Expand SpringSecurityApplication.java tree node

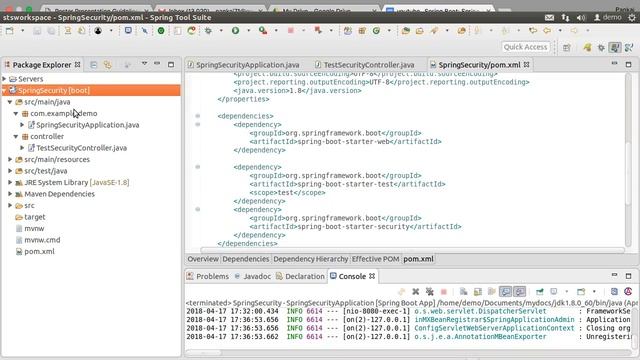pyautogui.click(x=22, y=125)
